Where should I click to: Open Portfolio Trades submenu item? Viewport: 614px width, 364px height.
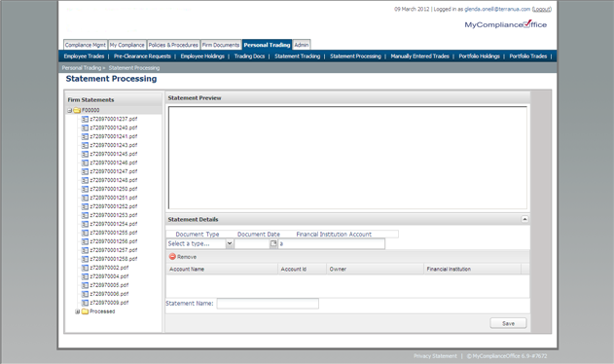(x=527, y=56)
